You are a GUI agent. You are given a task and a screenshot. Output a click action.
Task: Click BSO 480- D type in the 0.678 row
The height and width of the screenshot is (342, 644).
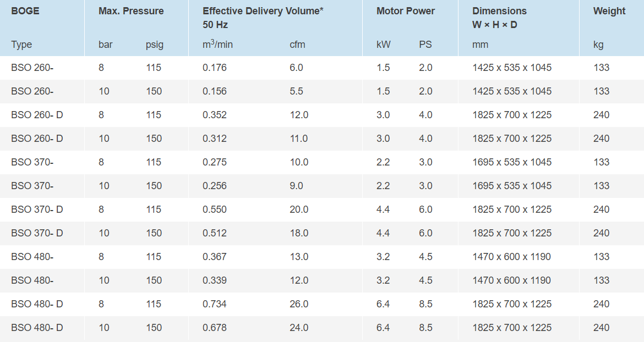[37, 328]
